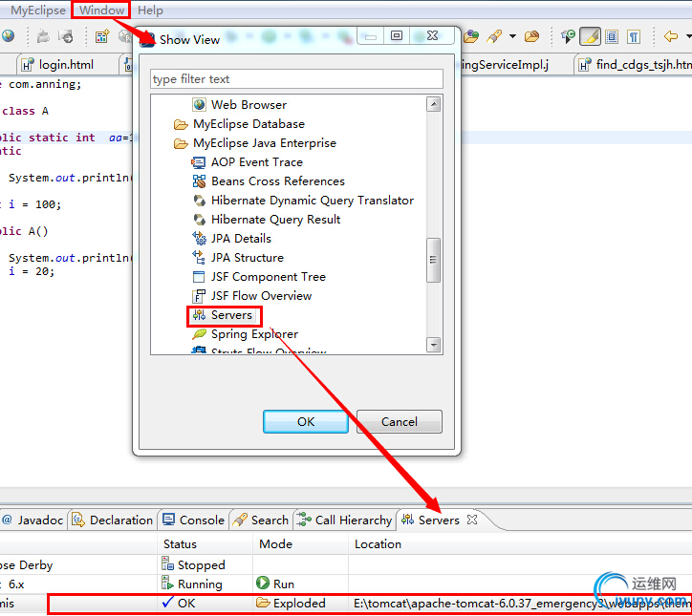Viewport: 692px width, 616px height.
Task: Click the globe browser icon in toolbar
Action: pos(8,35)
